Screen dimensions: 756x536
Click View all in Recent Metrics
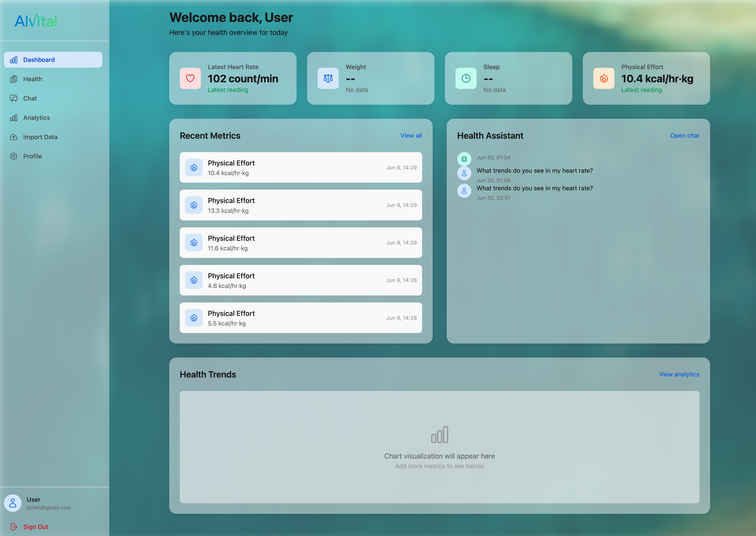[x=411, y=135]
